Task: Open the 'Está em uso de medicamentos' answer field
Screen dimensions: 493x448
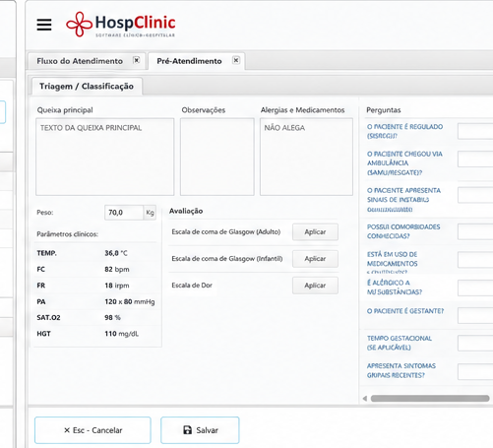Action: pyautogui.click(x=475, y=260)
